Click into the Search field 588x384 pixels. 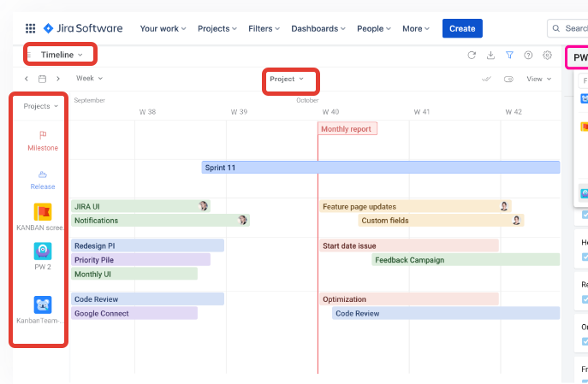[567, 28]
